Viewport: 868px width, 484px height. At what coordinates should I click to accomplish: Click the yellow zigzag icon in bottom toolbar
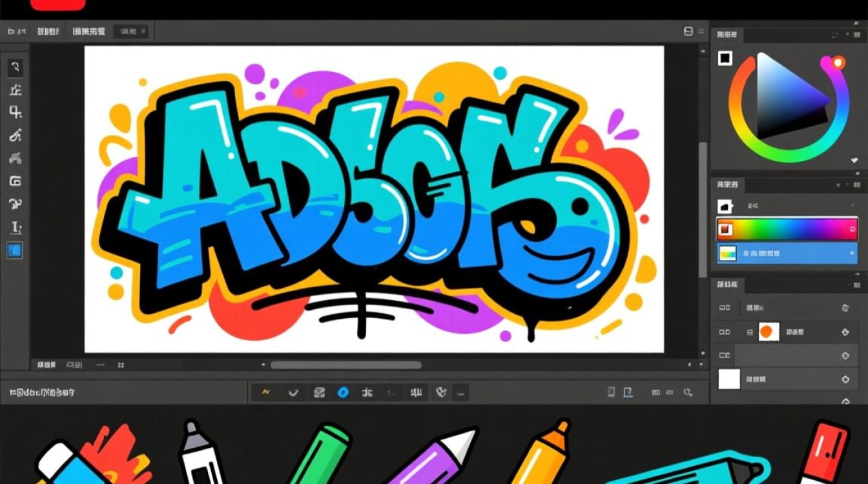click(265, 392)
